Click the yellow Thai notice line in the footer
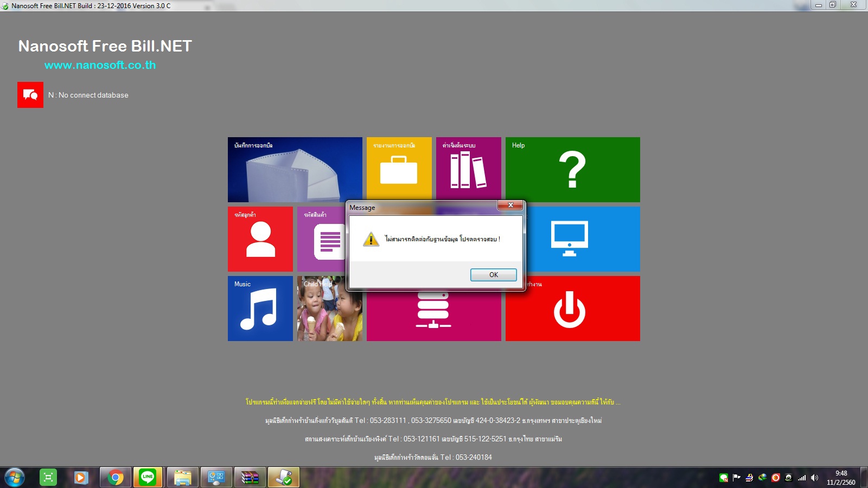The width and height of the screenshot is (868, 488). tap(433, 402)
